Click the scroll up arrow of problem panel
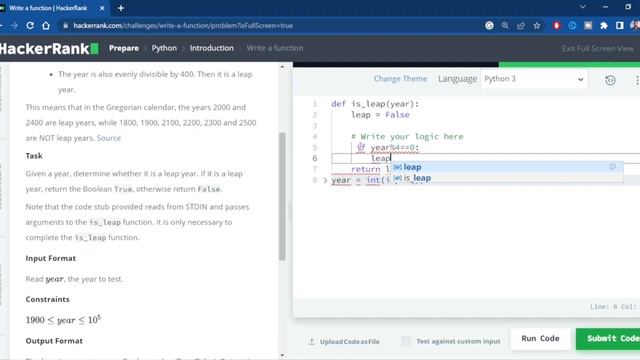The height and width of the screenshot is (360, 640). (x=282, y=67)
